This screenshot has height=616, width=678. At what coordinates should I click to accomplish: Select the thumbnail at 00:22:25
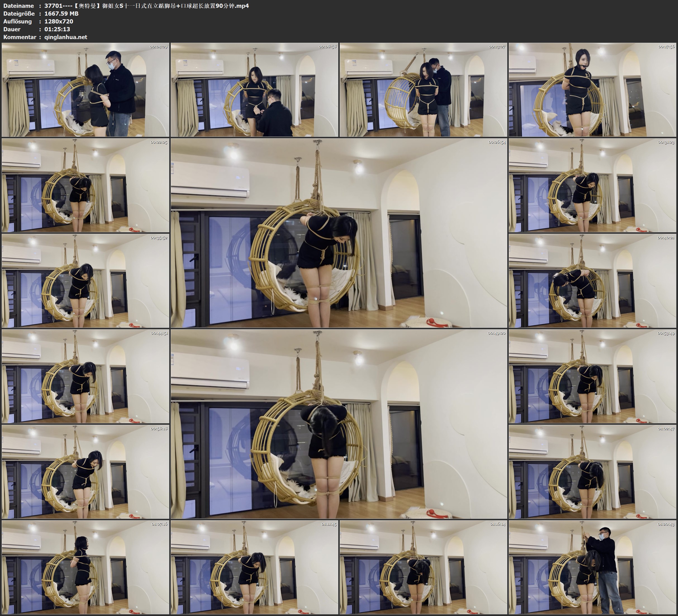click(x=85, y=185)
